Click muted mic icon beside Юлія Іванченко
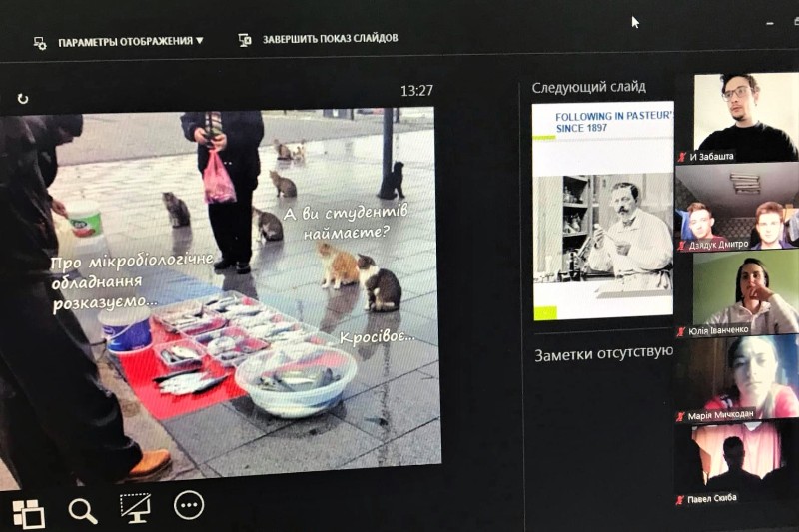This screenshot has height=532, width=799. click(x=681, y=332)
